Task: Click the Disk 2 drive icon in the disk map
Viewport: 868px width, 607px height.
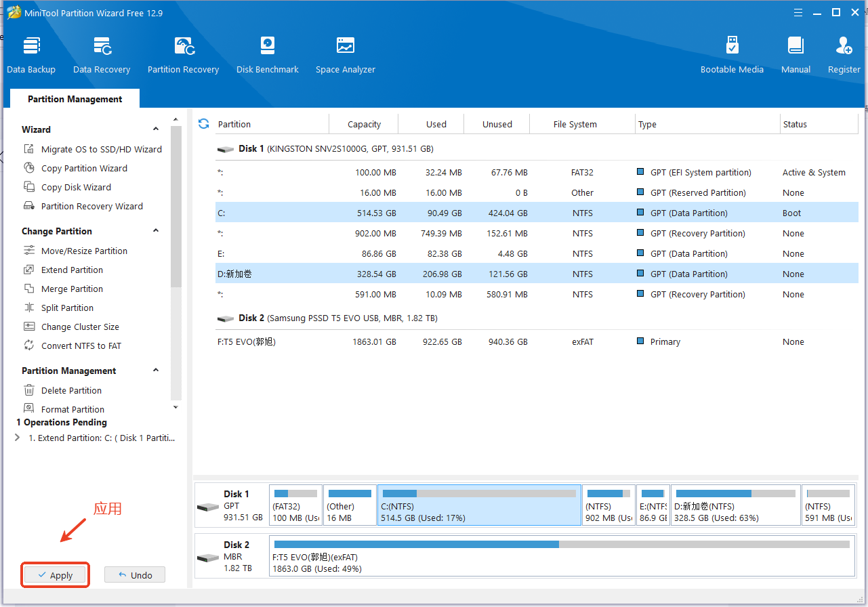Action: point(207,558)
